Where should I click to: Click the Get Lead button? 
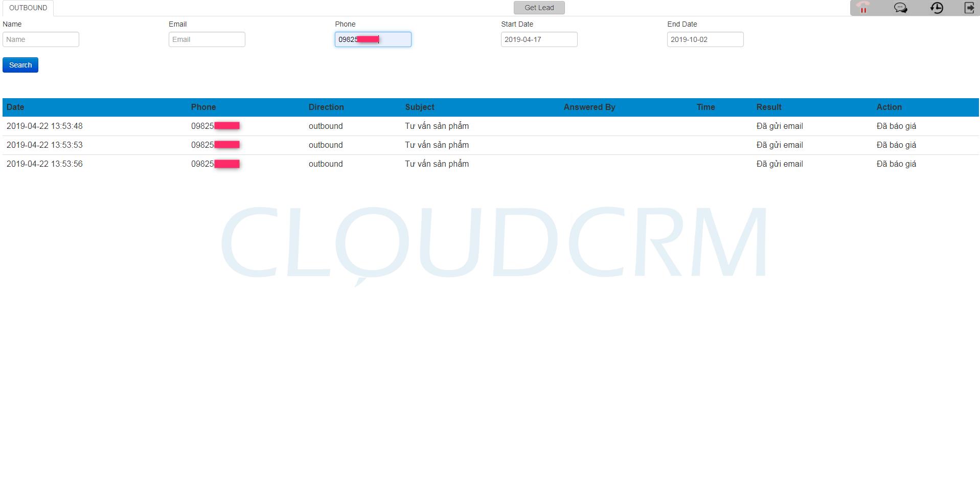[x=539, y=8]
